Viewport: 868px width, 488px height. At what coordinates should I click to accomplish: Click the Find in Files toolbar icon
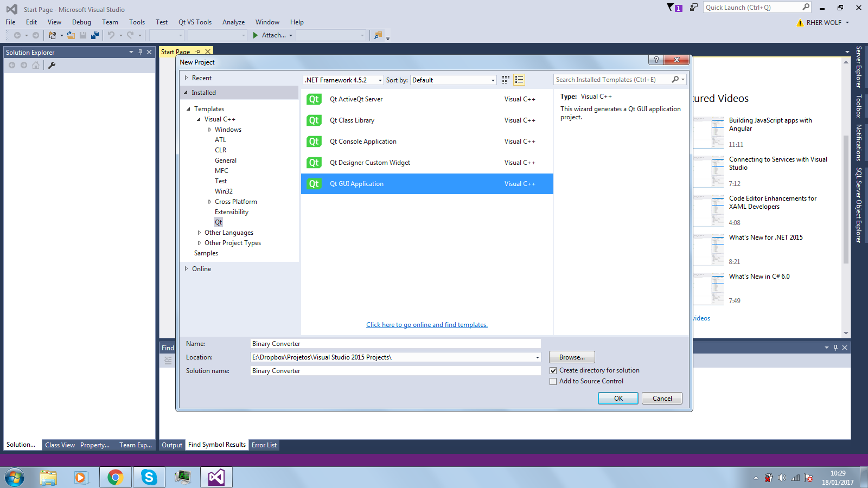(x=378, y=35)
